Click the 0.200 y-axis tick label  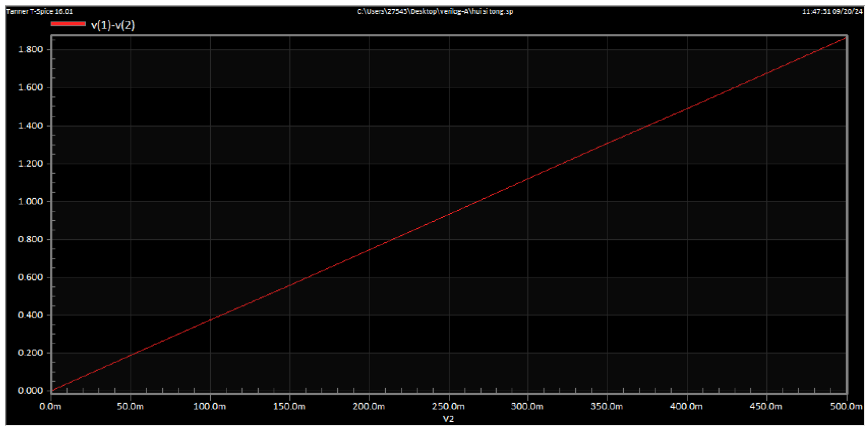pos(30,353)
